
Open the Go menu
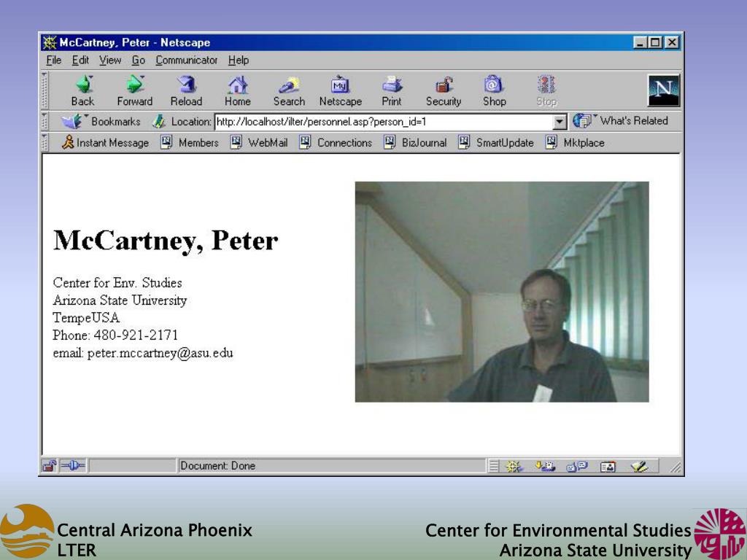pyautogui.click(x=138, y=60)
